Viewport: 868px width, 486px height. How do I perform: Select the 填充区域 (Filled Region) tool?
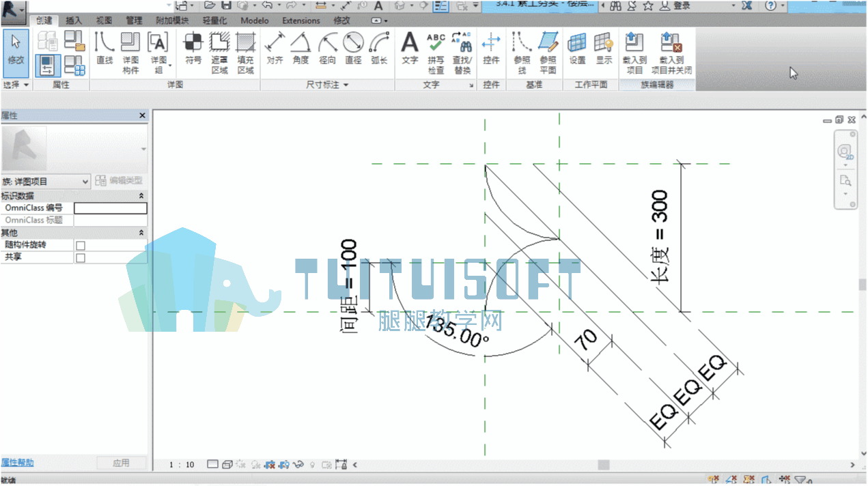[245, 53]
